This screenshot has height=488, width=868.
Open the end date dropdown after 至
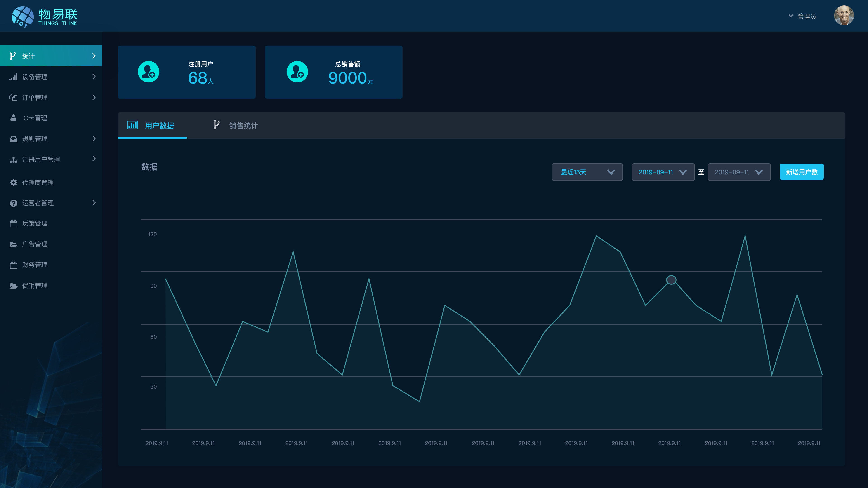tap(739, 172)
